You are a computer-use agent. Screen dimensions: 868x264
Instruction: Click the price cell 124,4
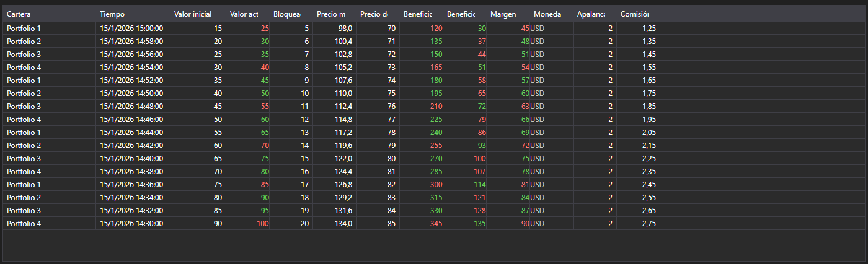click(x=334, y=172)
